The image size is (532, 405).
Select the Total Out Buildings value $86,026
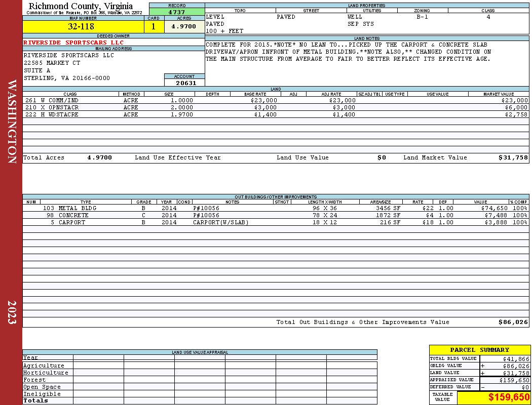point(513,322)
